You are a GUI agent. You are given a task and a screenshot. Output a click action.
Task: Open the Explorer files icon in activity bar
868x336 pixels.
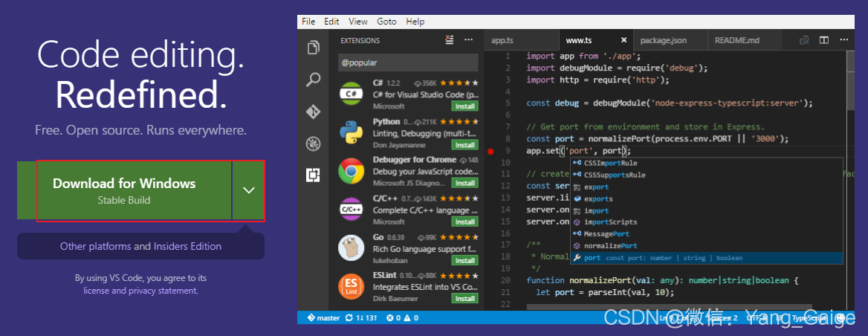point(314,48)
